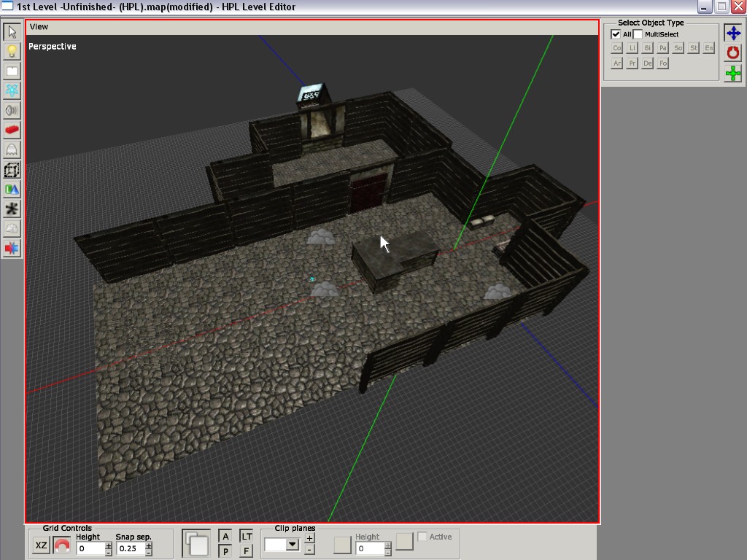Open the View menu

pos(39,27)
